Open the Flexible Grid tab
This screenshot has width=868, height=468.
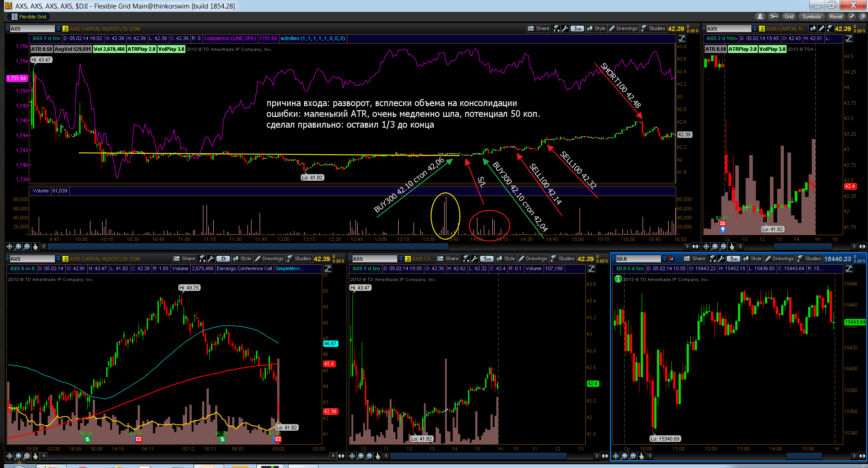pos(29,17)
